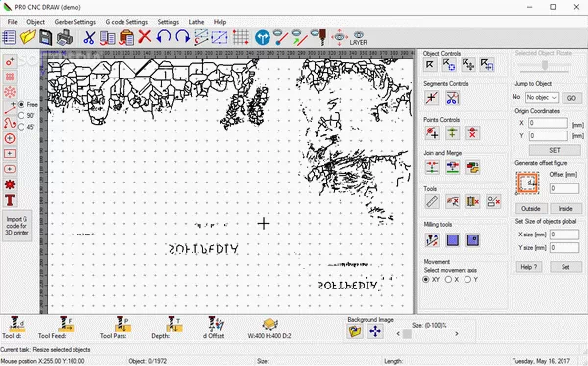
Task: Click the Inside offset button
Action: click(x=565, y=208)
